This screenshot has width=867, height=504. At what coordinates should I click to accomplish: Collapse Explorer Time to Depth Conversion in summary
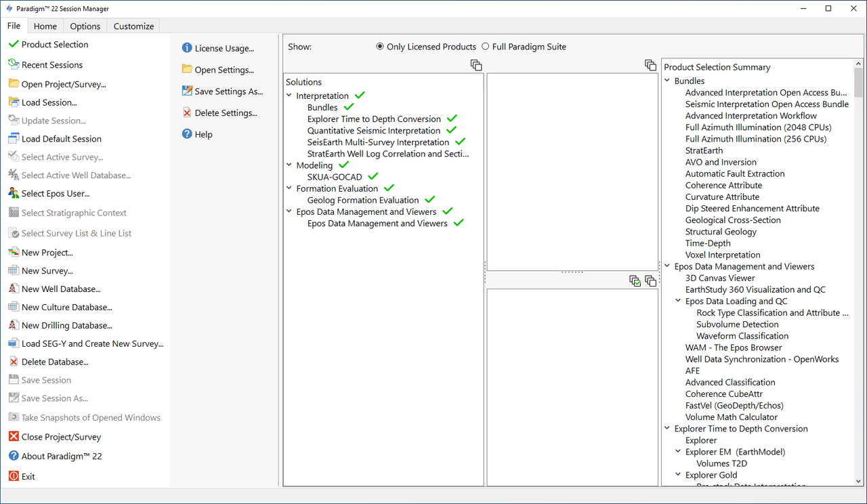[x=667, y=429]
